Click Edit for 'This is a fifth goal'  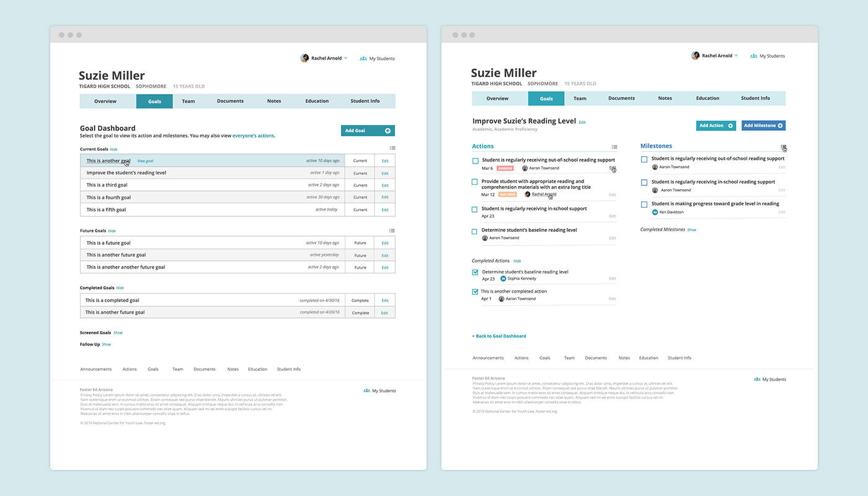pos(385,210)
